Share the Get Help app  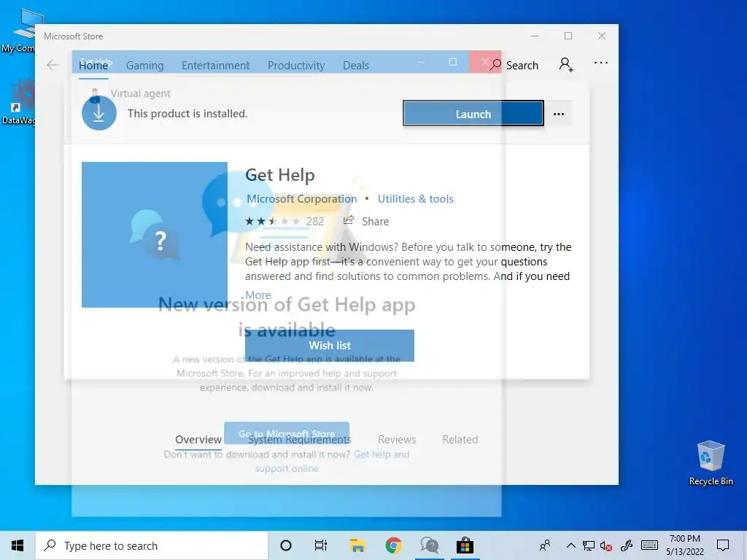click(x=366, y=221)
